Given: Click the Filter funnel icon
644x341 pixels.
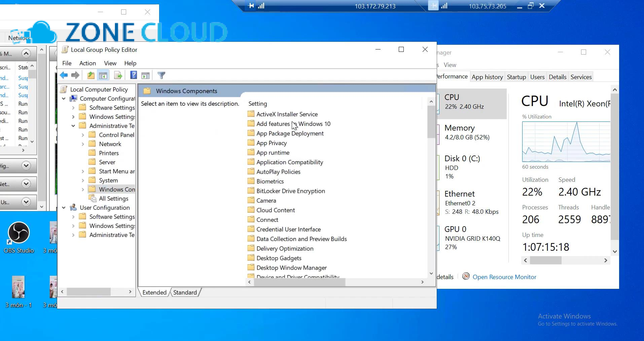Looking at the screenshot, I should (x=162, y=75).
